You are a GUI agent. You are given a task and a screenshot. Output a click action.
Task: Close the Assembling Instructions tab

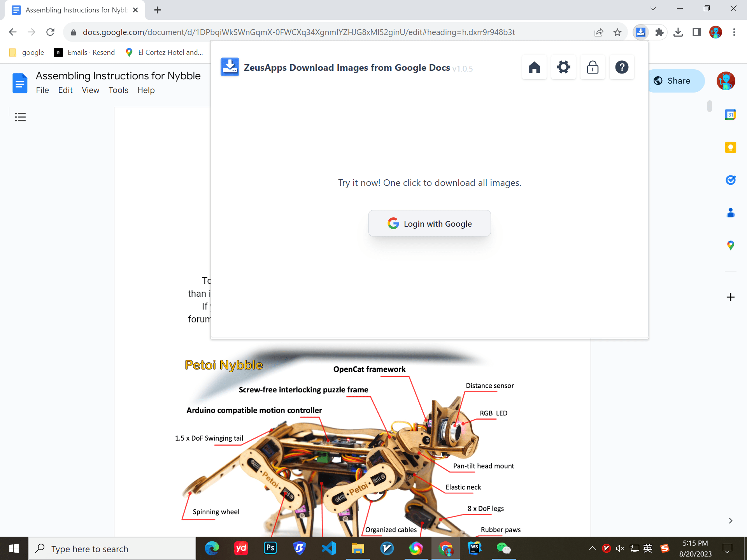[x=135, y=10]
